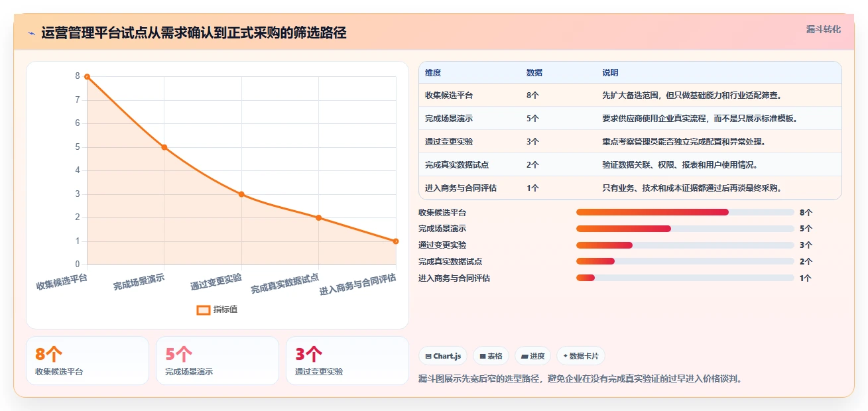Click the 收集候选平台 progress bar showing 8个
Screen dimensions: 868x411
[685, 212]
